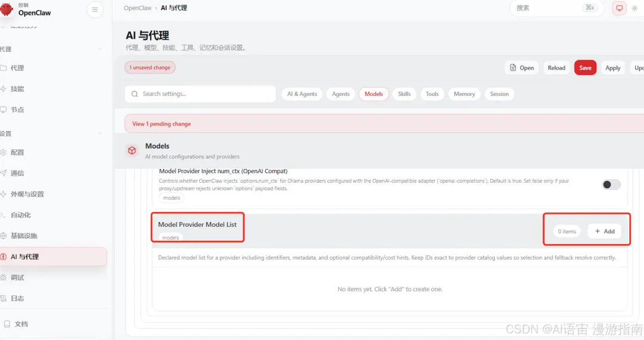Open 自动化 in the sidebar
This screenshot has height=340, width=644.
pyautogui.click(x=54, y=216)
